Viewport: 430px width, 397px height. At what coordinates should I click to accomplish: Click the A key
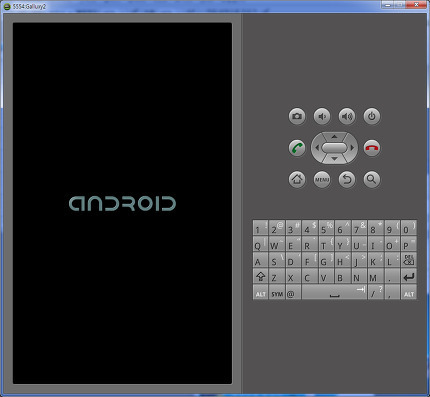260,260
